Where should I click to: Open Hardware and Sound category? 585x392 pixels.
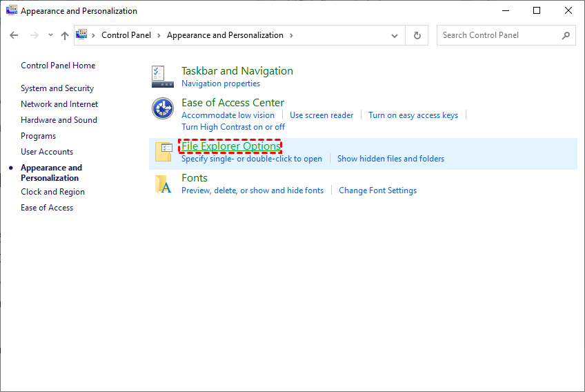59,120
